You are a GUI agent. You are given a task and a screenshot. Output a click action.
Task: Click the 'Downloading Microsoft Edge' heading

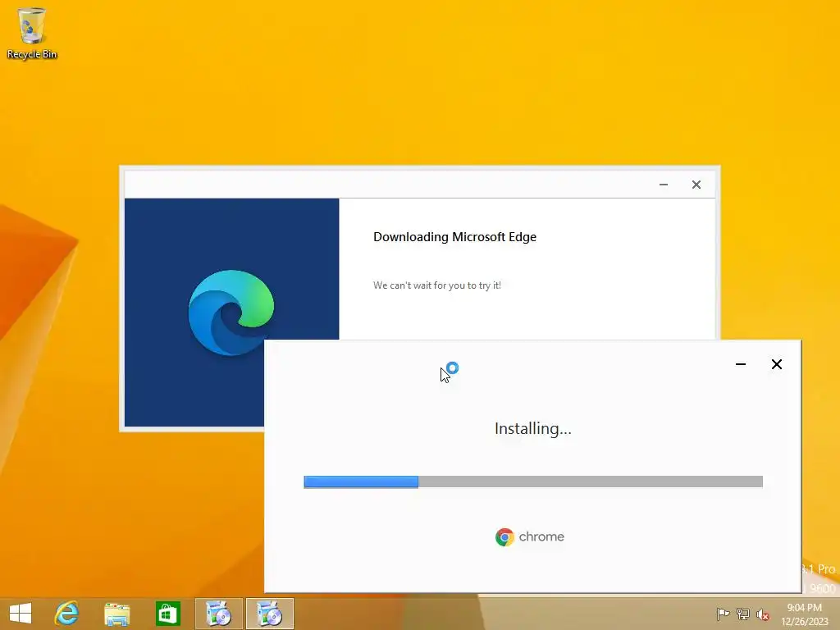pos(454,237)
